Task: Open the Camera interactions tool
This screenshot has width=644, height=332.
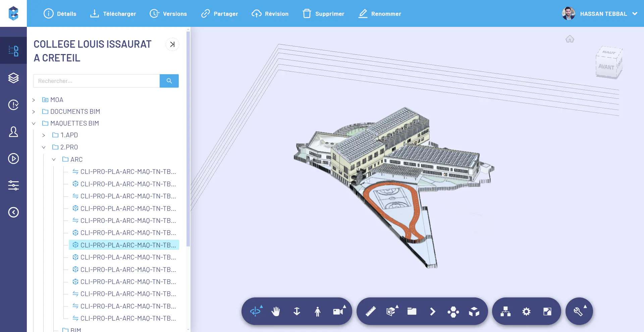Action: (339, 312)
